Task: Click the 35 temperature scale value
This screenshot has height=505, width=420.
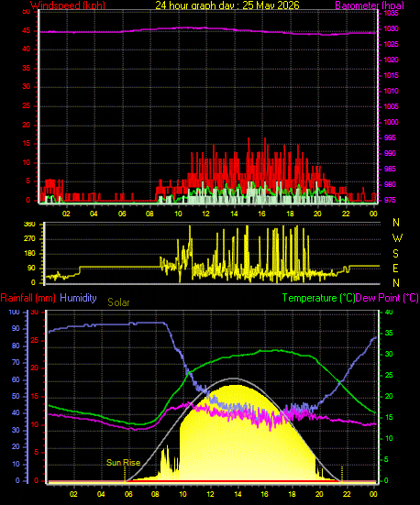Action: 389,333
